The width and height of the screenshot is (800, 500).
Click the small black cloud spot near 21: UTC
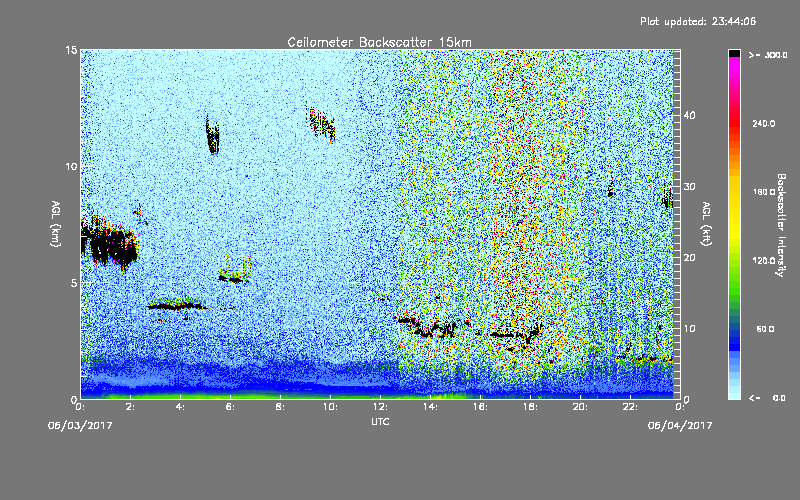tap(610, 192)
